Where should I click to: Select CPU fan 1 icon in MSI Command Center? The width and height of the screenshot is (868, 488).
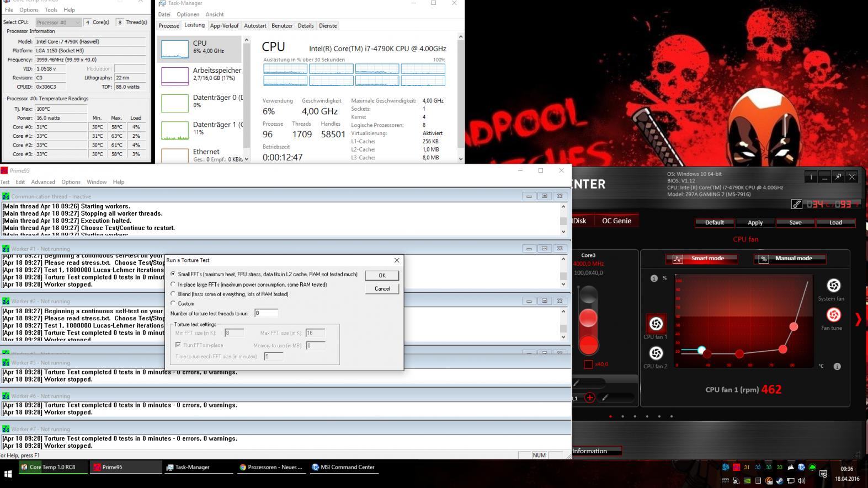(656, 324)
